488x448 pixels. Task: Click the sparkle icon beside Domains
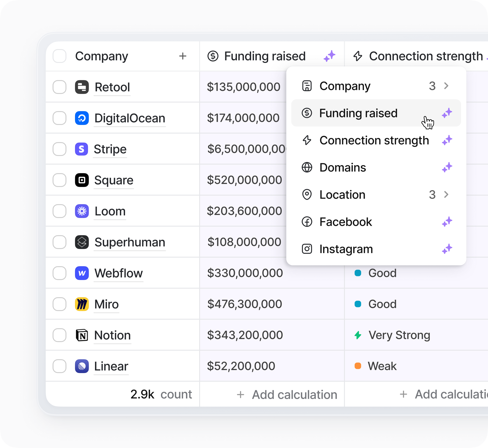coord(447,167)
